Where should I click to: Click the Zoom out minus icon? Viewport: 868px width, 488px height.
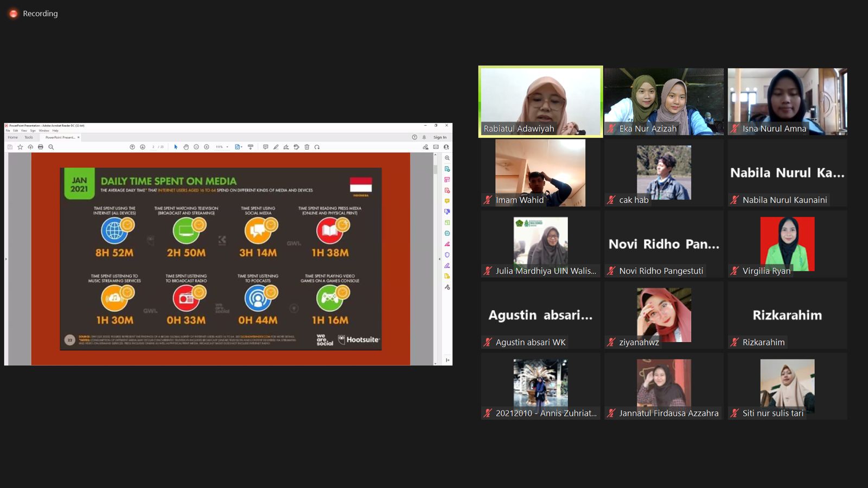(196, 147)
